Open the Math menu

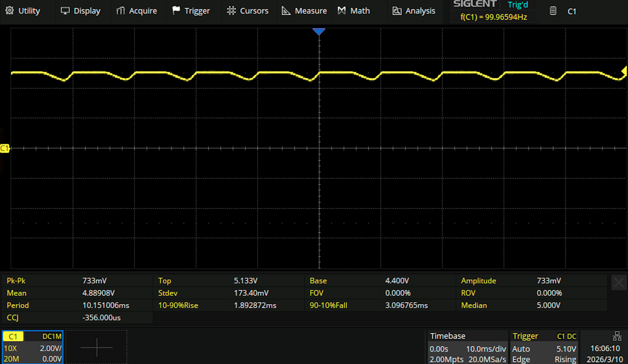coord(354,11)
